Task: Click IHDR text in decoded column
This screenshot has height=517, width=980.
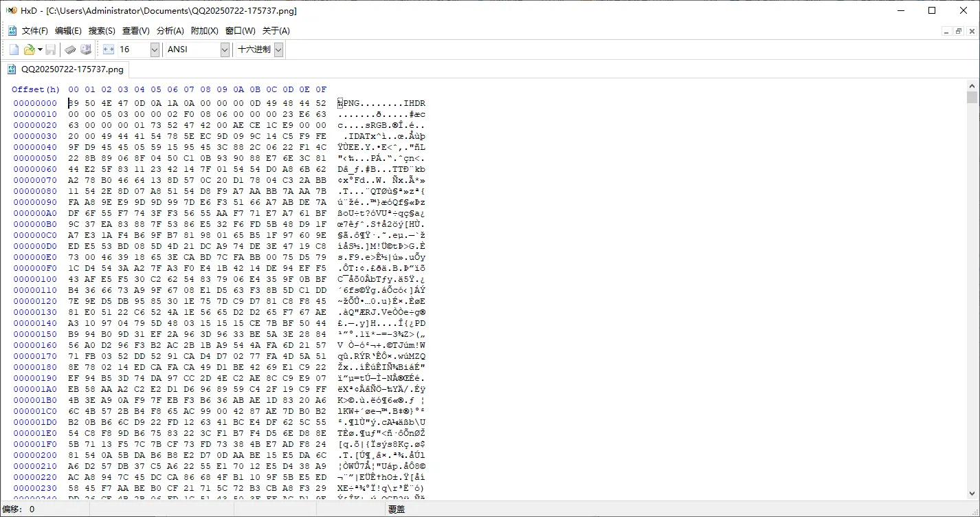Action: pyautogui.click(x=414, y=103)
